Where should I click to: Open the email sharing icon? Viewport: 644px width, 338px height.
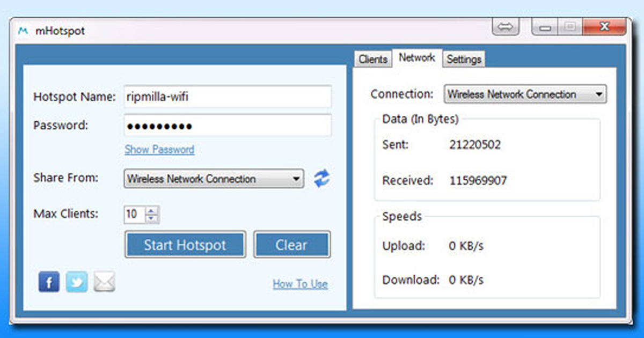click(x=105, y=280)
